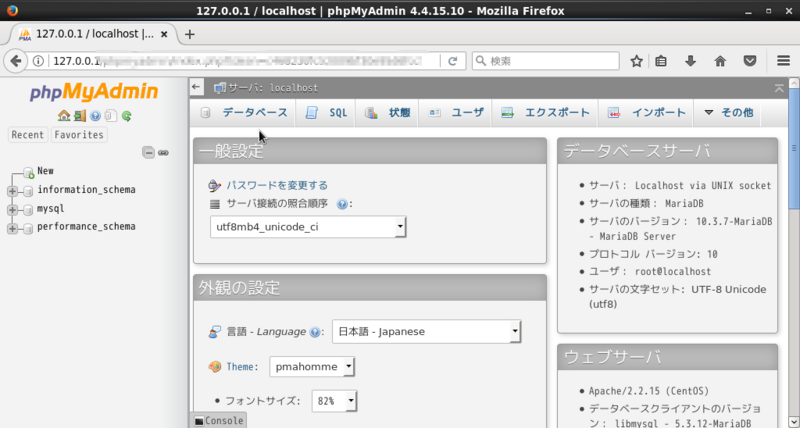Click the New database icon in tree
Image resolution: width=800 pixels, height=428 pixels.
click(x=29, y=173)
